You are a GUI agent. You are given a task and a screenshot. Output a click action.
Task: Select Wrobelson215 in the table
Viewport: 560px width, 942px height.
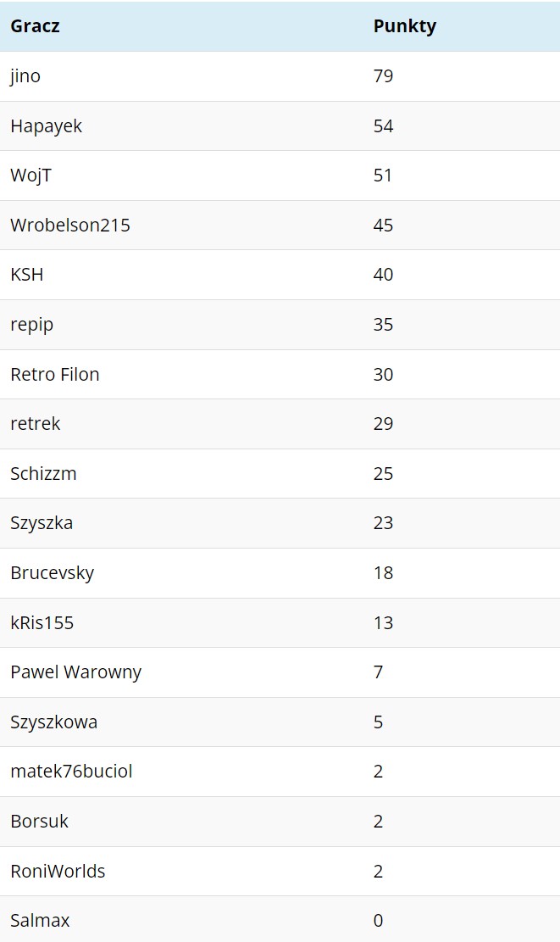70,226
